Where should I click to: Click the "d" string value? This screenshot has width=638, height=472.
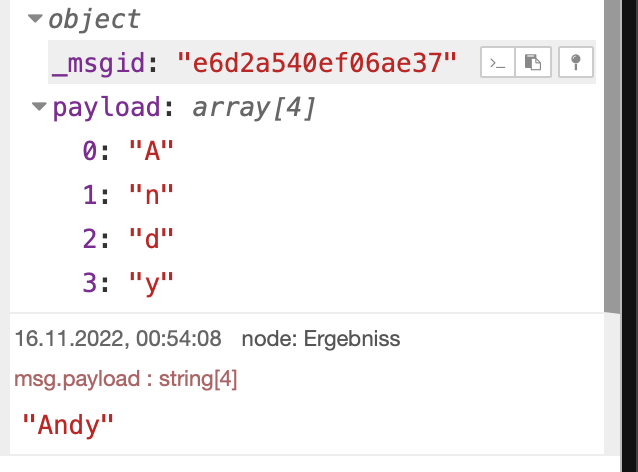151,238
